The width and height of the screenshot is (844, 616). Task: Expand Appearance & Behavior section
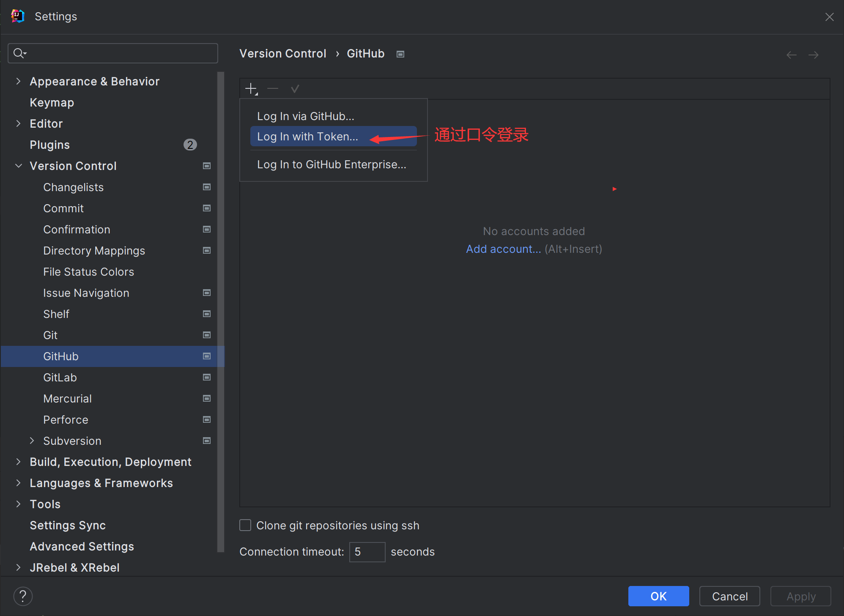click(x=18, y=81)
